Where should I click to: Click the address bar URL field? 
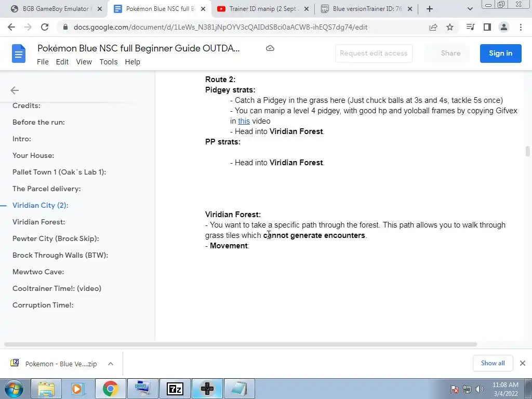coord(220,27)
